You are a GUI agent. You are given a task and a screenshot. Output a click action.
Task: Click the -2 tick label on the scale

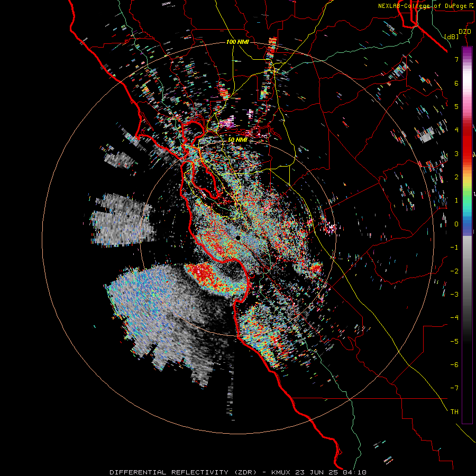click(x=454, y=271)
